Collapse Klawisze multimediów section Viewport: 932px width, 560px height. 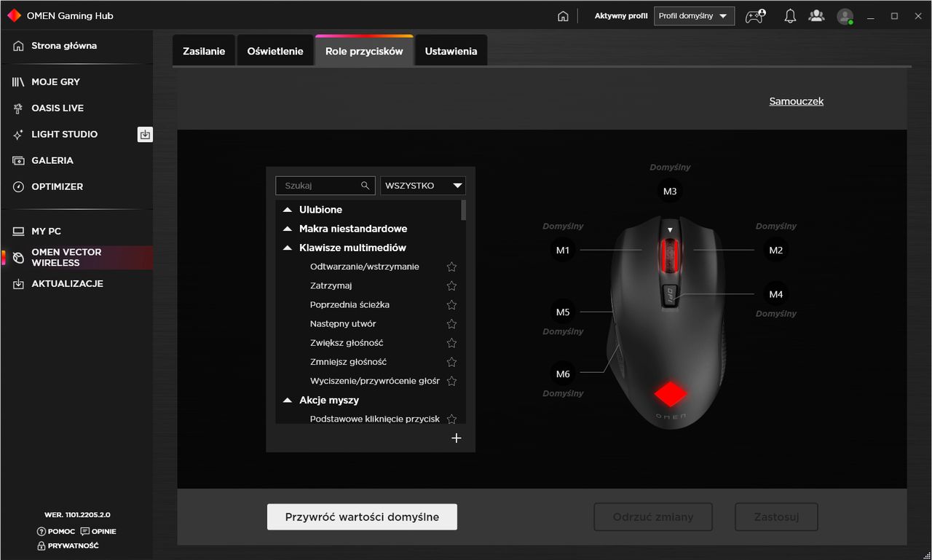(288, 248)
